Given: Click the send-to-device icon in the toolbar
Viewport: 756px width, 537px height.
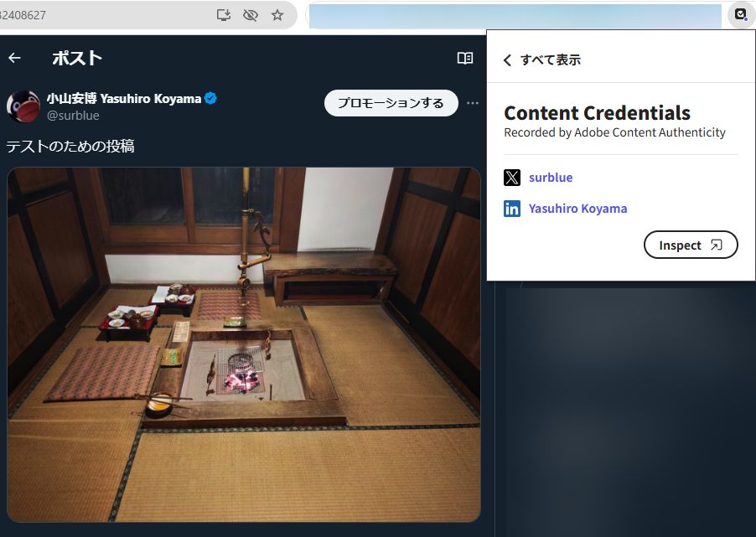Looking at the screenshot, I should (x=224, y=14).
